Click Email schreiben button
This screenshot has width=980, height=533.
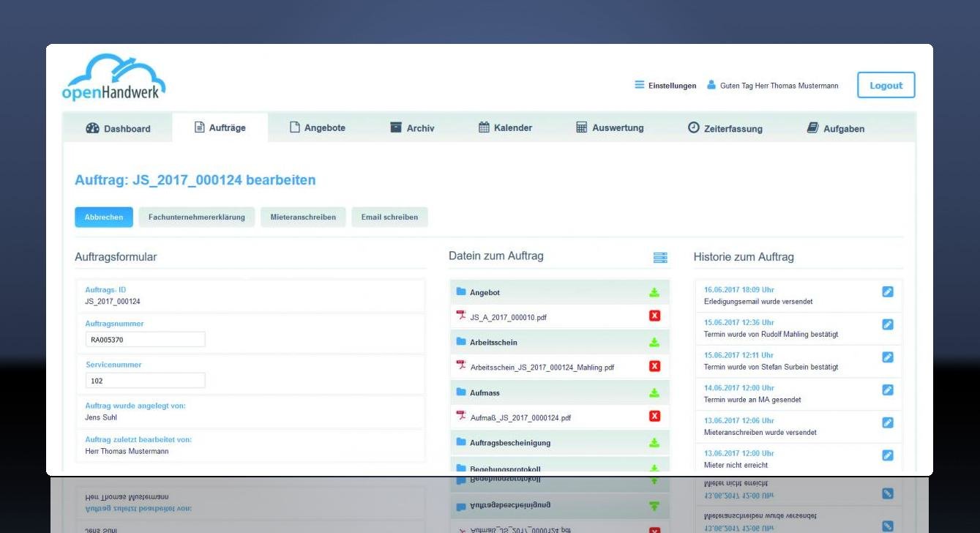click(x=389, y=217)
